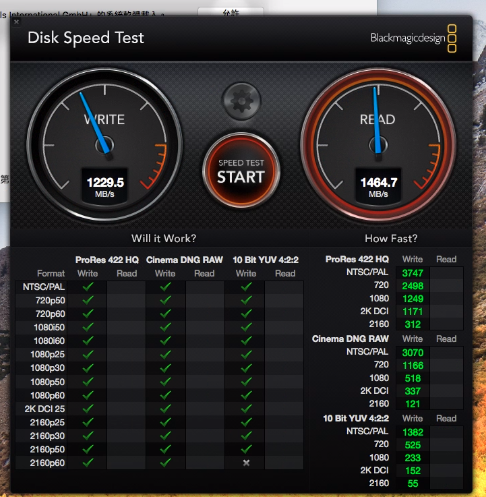486x497 pixels.
Task: Click the 10 Bit YUV write X mark for 2160p60
Action: 246,463
